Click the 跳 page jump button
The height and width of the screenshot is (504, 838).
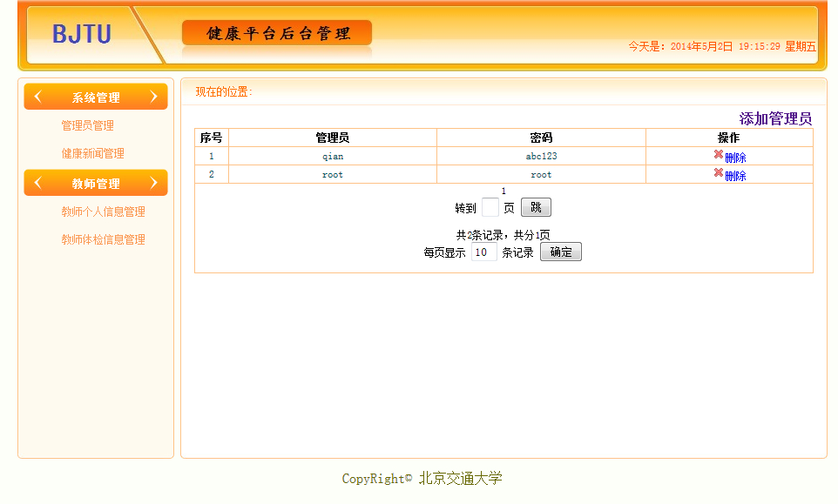pyautogui.click(x=536, y=207)
